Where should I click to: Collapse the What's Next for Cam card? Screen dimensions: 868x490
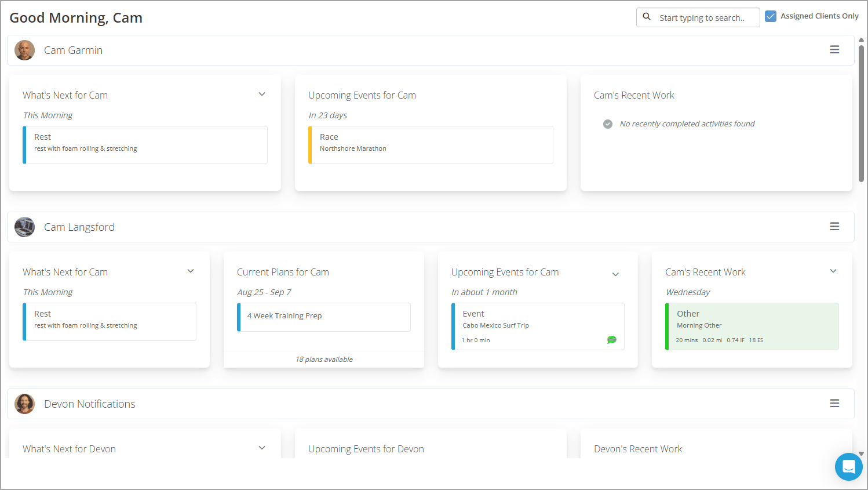(x=262, y=93)
